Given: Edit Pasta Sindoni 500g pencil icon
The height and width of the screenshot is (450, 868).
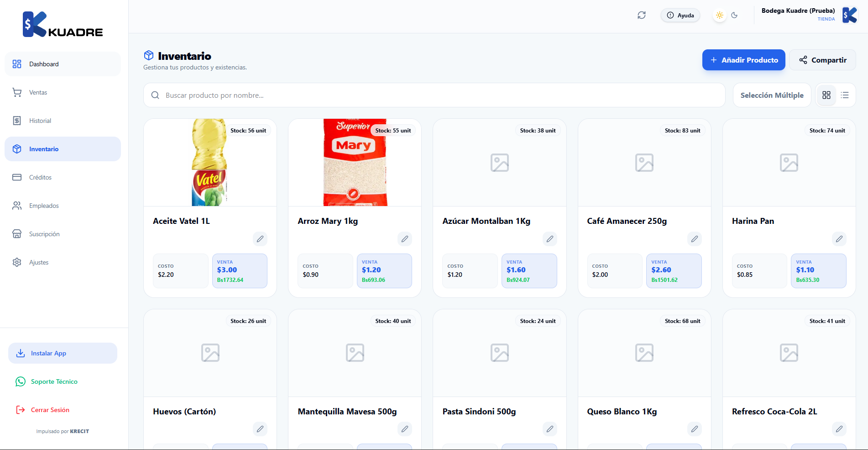Looking at the screenshot, I should click(x=550, y=429).
